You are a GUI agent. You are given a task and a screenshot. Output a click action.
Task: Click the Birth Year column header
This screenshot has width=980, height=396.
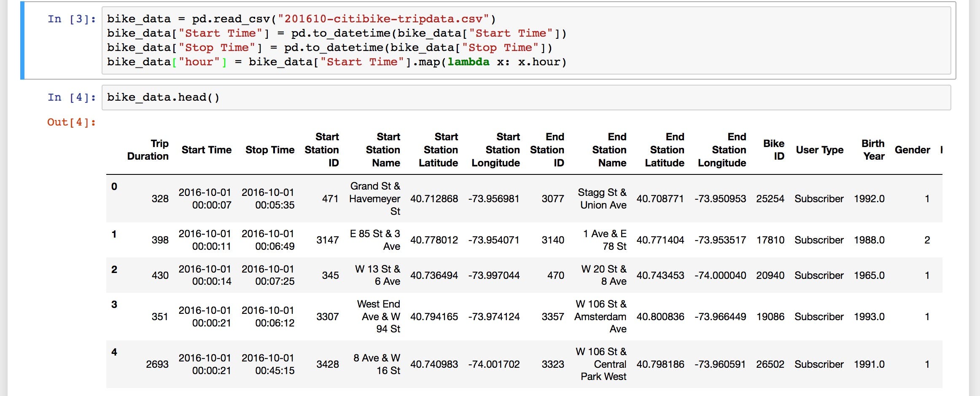(x=873, y=150)
